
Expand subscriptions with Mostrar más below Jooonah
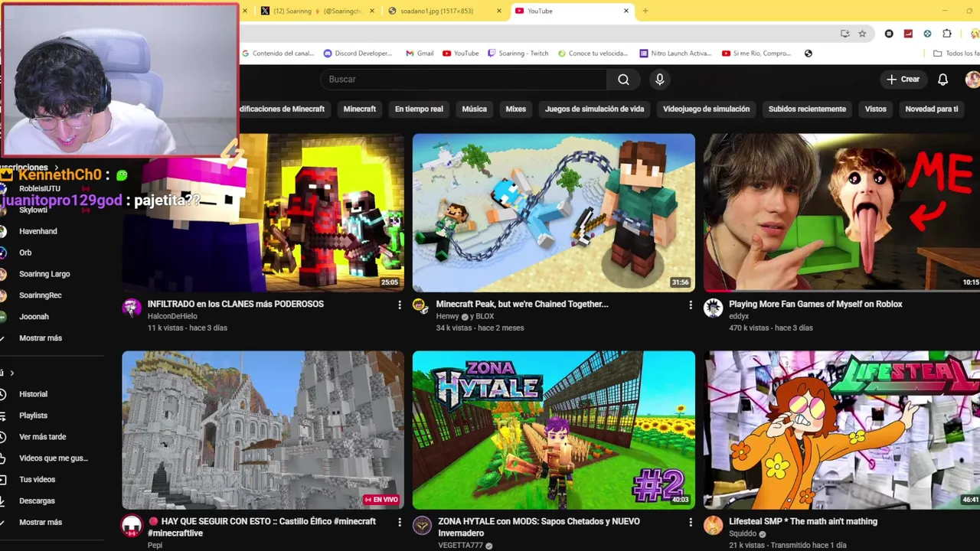tap(41, 338)
